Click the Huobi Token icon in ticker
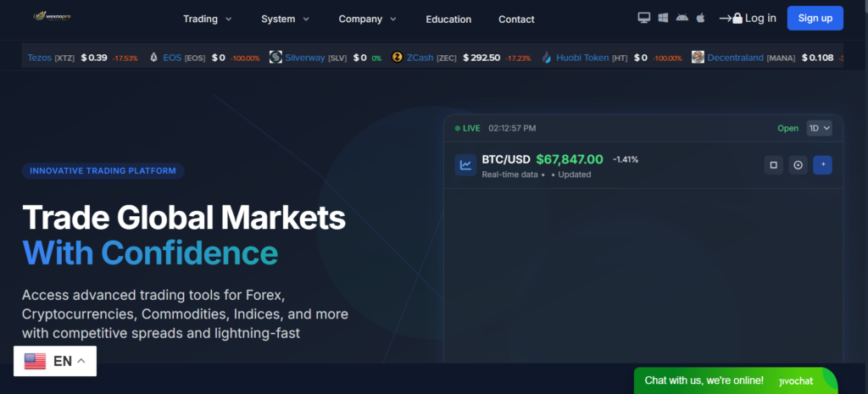868x394 pixels. pyautogui.click(x=547, y=58)
